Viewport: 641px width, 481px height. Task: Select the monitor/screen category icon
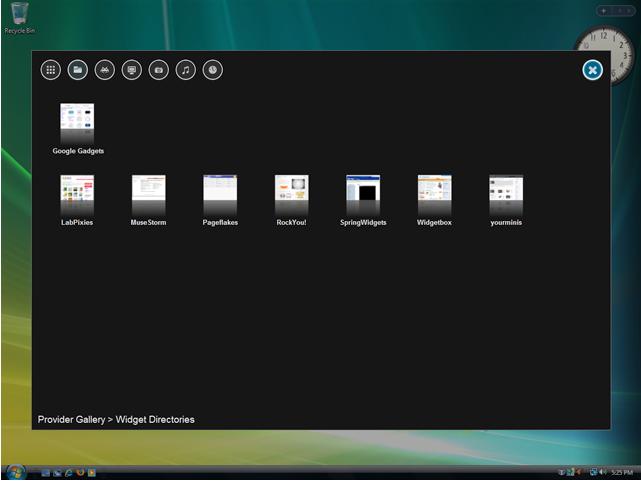click(x=132, y=70)
